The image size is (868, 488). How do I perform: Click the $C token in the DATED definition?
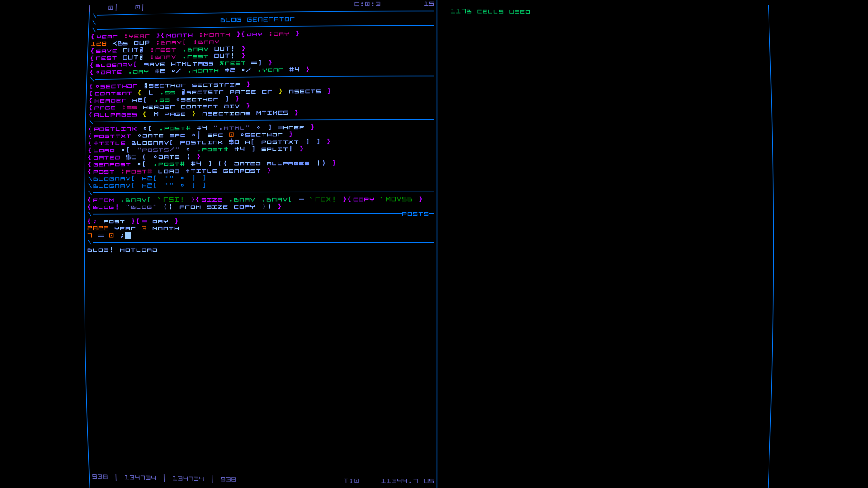click(x=131, y=157)
